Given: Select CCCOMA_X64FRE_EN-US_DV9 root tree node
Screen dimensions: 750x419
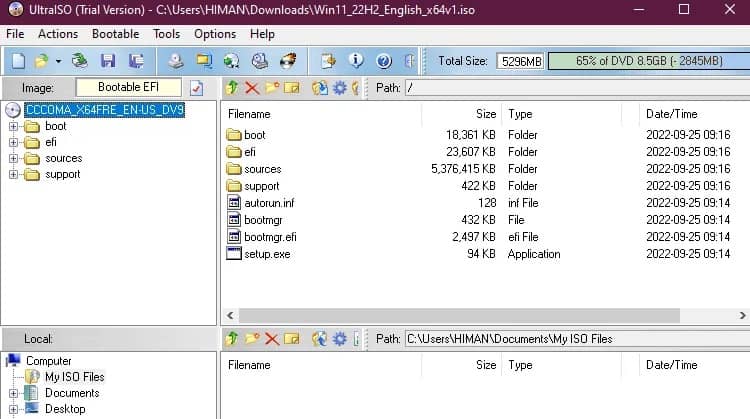Looking at the screenshot, I should tap(105, 110).
